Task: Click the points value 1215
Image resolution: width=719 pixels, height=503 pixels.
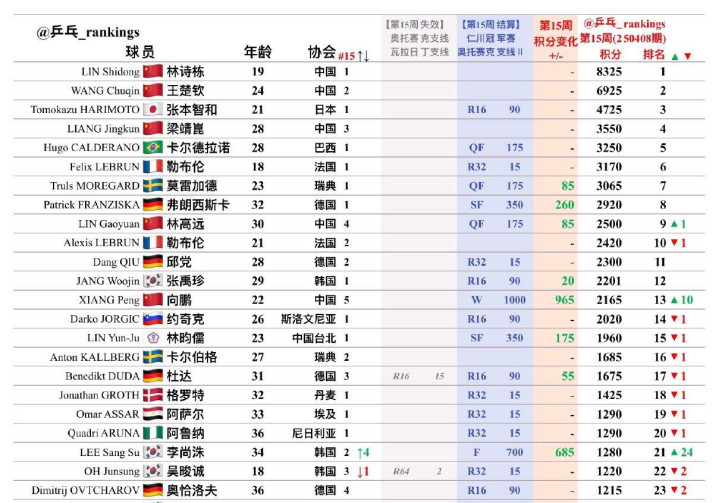Action: click(x=609, y=490)
